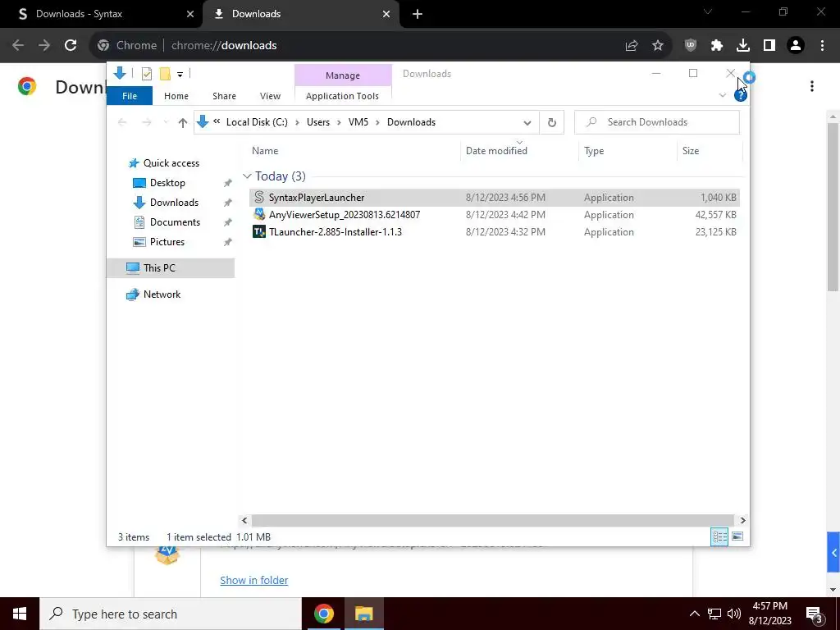This screenshot has width=840, height=630.
Task: Click the volume icon in system tray
Action: click(x=734, y=614)
